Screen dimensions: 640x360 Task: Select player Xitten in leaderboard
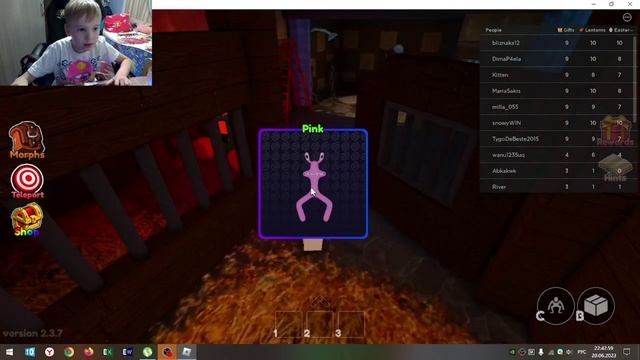pyautogui.click(x=557, y=75)
